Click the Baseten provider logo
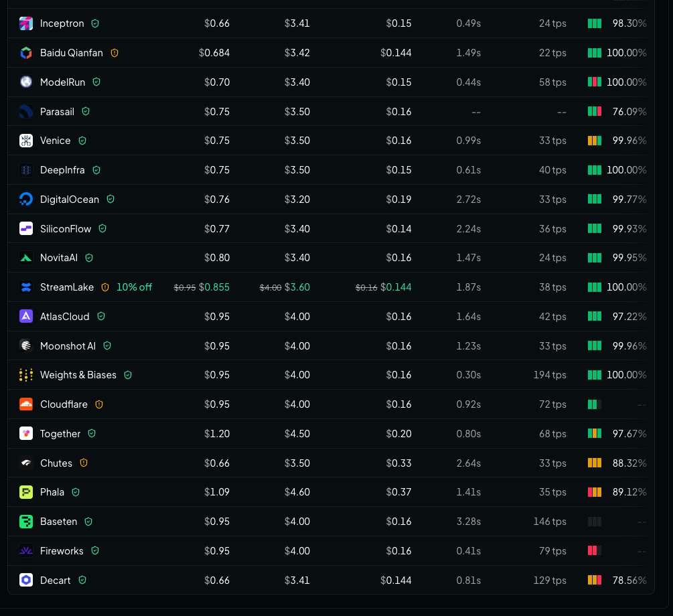 (x=25, y=522)
